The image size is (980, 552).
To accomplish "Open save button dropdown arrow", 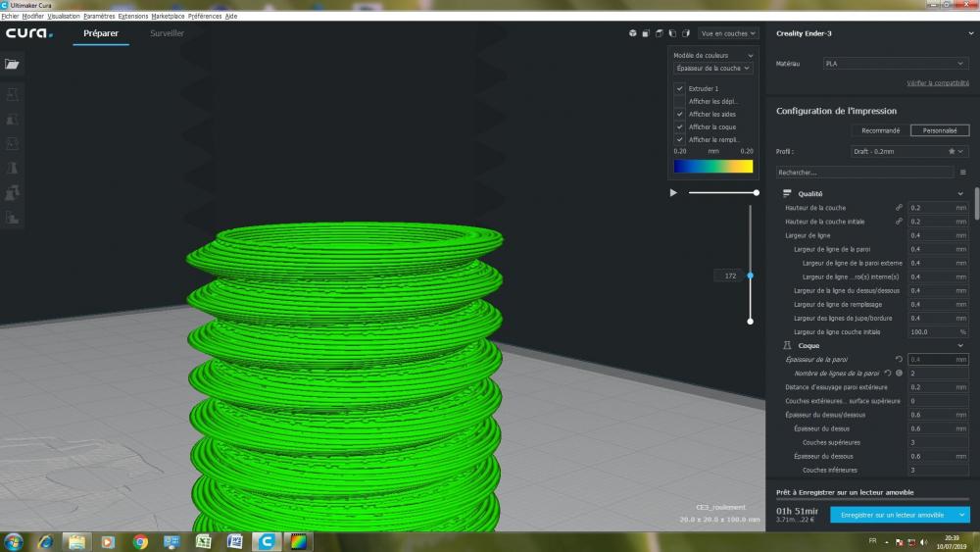I will tap(961, 515).
